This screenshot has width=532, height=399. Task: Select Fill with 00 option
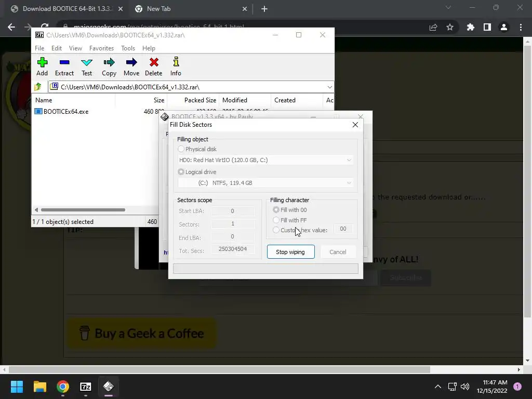(x=276, y=210)
